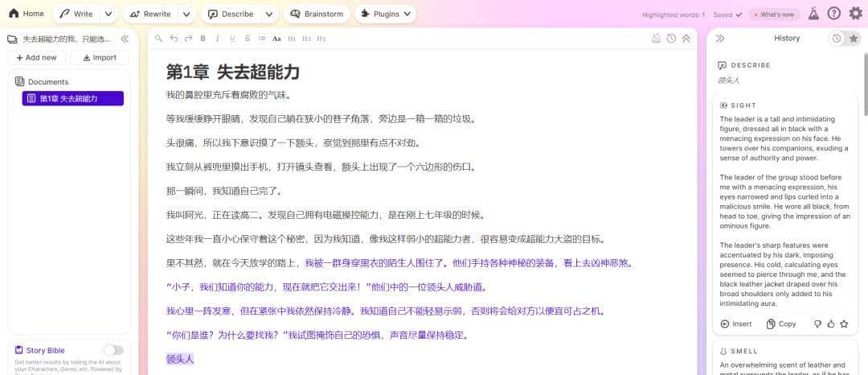The image size is (868, 375).
Task: Apply Heading 3 style
Action: (x=321, y=38)
